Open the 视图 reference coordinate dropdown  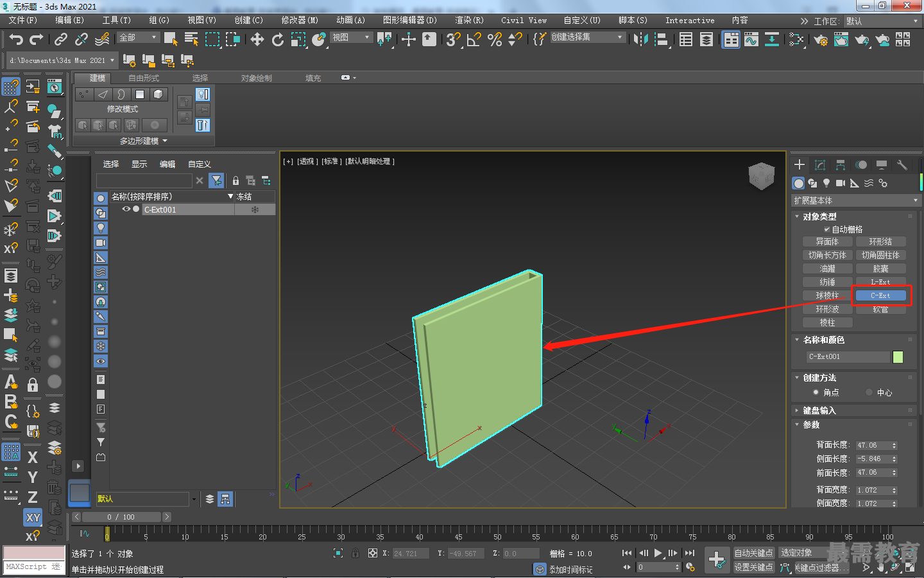tap(351, 38)
